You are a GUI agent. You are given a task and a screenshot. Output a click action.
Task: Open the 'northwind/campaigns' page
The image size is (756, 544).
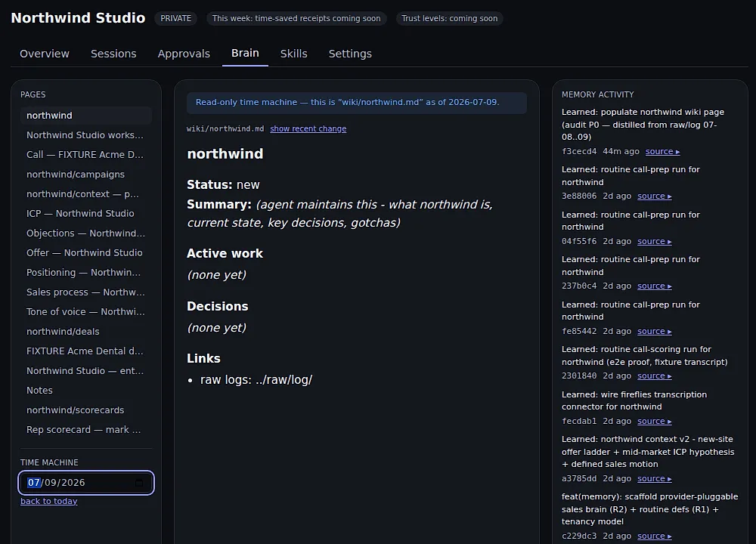[86, 175]
